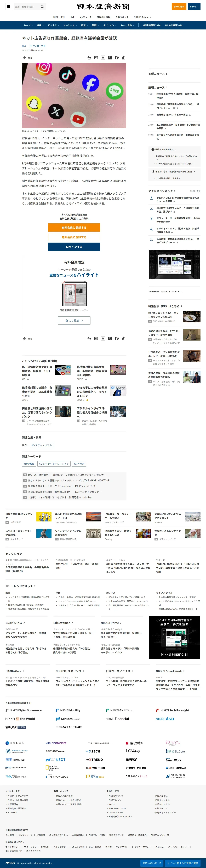
Task: Click the info icon beside 日経からのお知らせ
Action: (153, 149)
